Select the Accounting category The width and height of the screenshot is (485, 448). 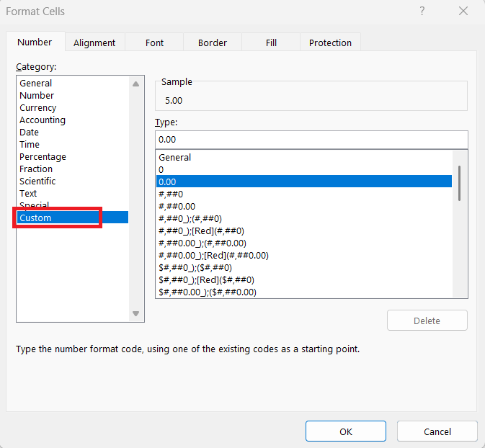tap(73, 120)
